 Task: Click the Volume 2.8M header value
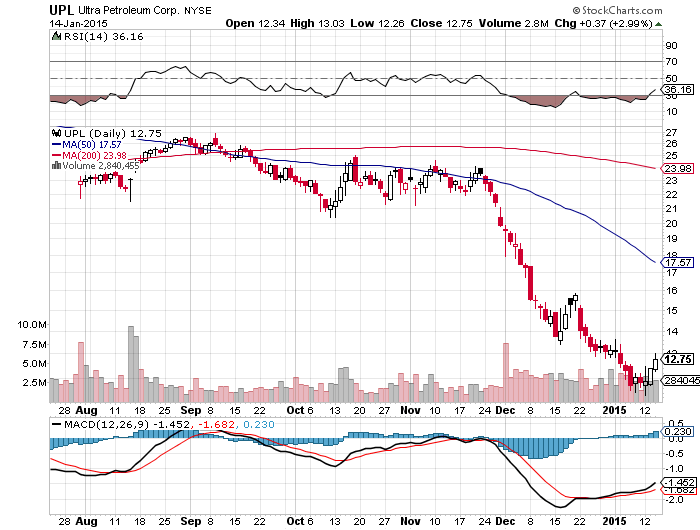point(513,23)
